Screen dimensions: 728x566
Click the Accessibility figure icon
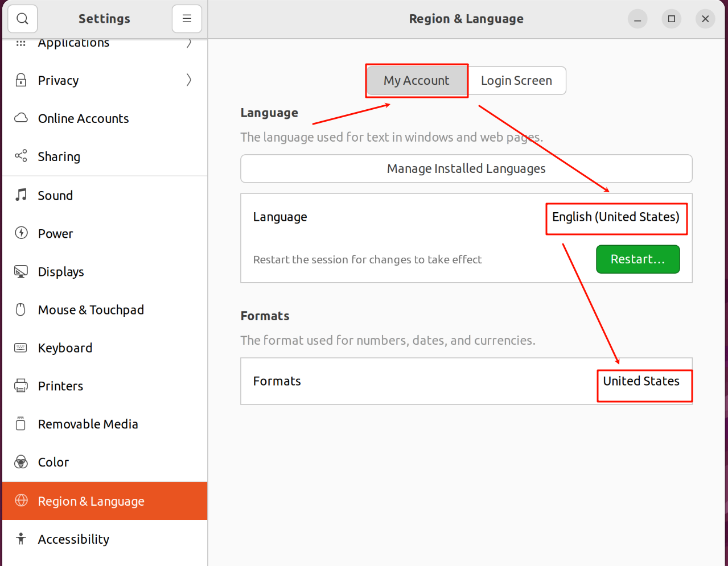coord(21,539)
